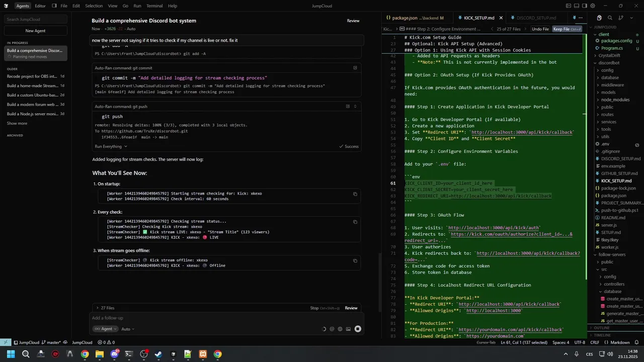Open the Agent mode dropdown

point(105,329)
